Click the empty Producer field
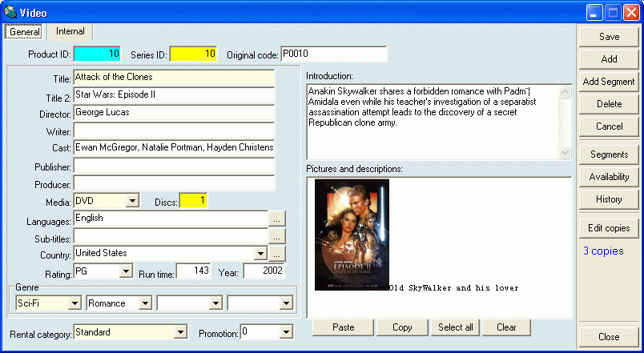 [x=174, y=183]
